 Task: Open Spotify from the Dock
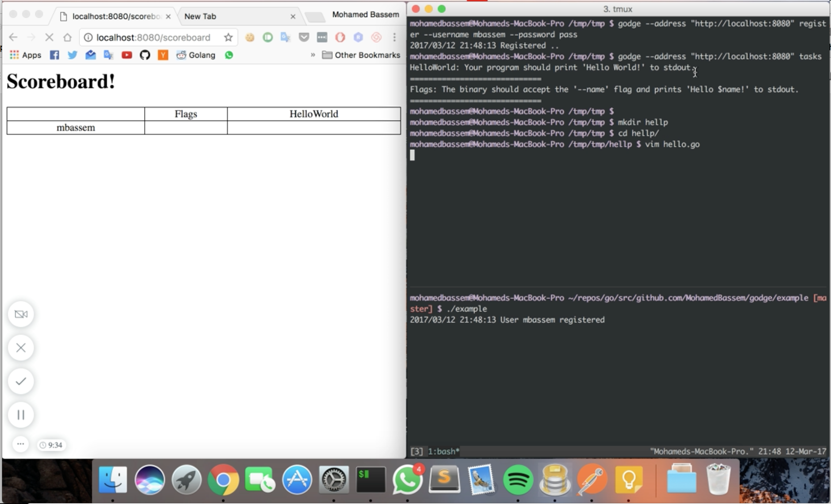(518, 480)
